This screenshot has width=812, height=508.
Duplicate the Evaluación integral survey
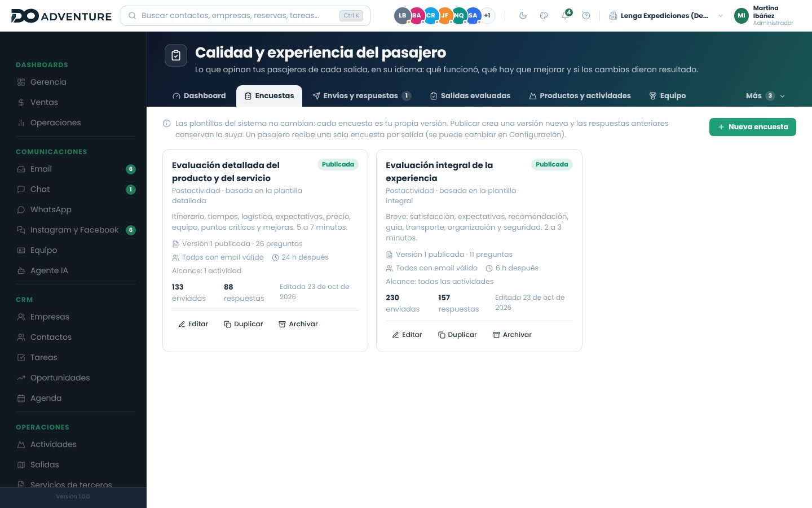coord(457,335)
